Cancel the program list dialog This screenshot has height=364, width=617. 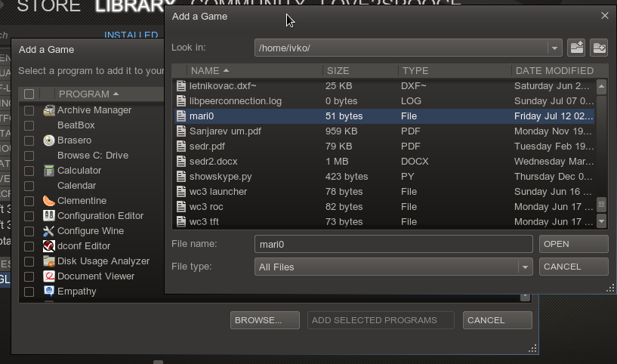(x=498, y=320)
